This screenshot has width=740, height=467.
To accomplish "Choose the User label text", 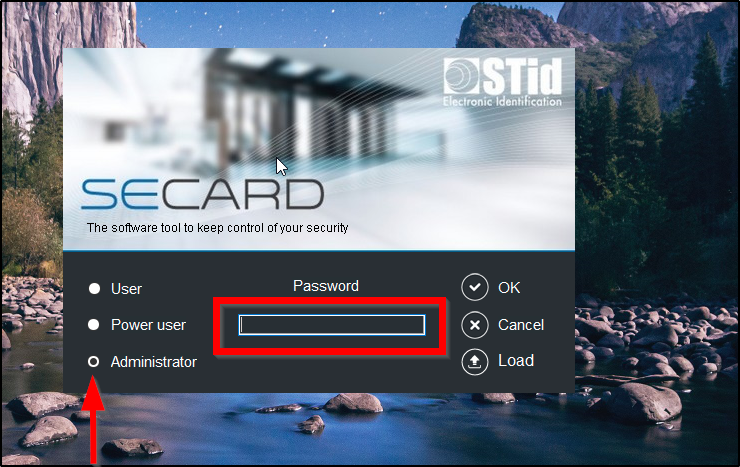I will click(126, 289).
